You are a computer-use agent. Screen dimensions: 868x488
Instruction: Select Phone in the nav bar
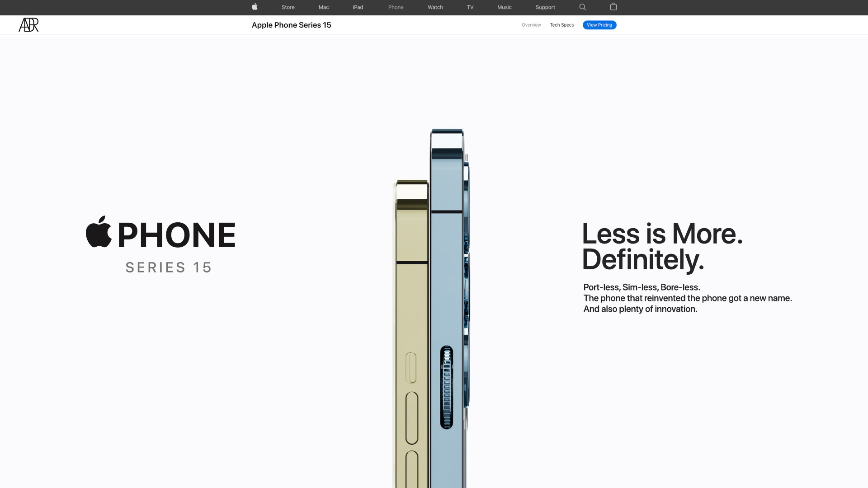(396, 7)
